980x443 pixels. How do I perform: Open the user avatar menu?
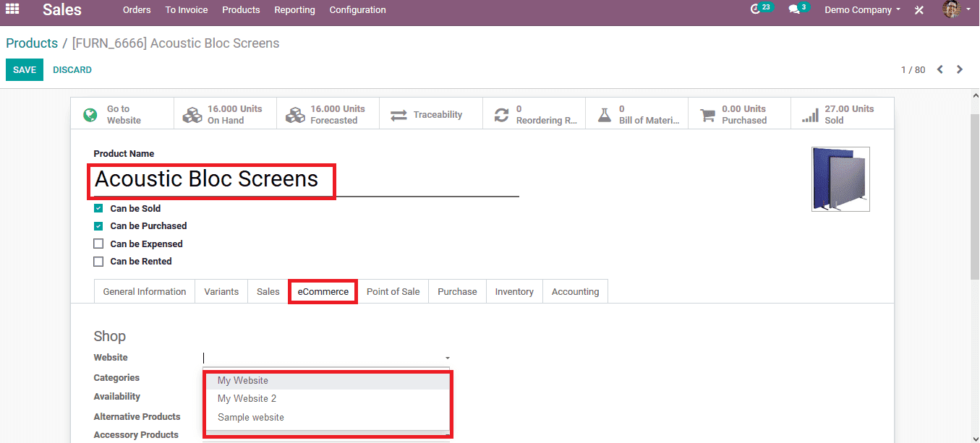pyautogui.click(x=956, y=9)
